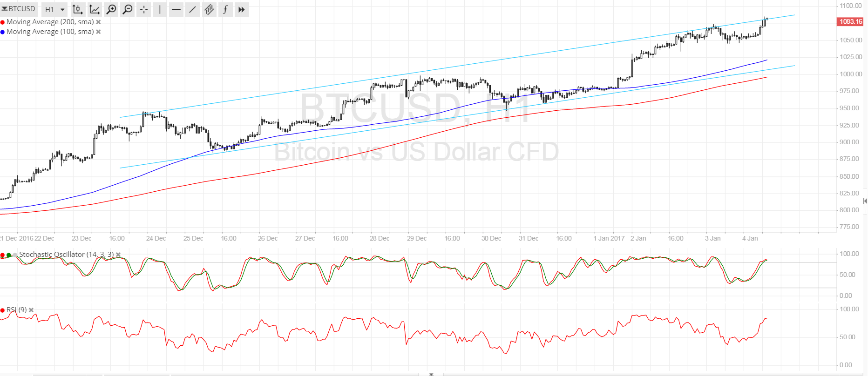This screenshot has height=376, width=868.
Task: Click the Moving Average (100, sma) label
Action: [50, 32]
